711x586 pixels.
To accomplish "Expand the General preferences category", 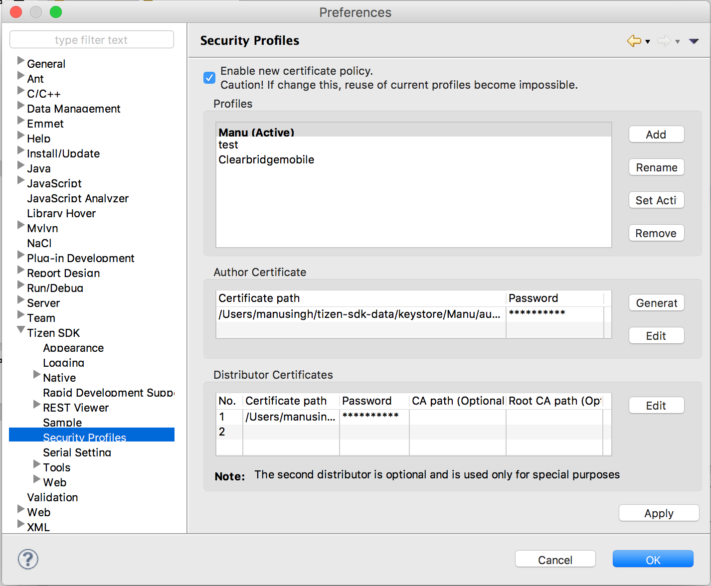I will point(19,63).
